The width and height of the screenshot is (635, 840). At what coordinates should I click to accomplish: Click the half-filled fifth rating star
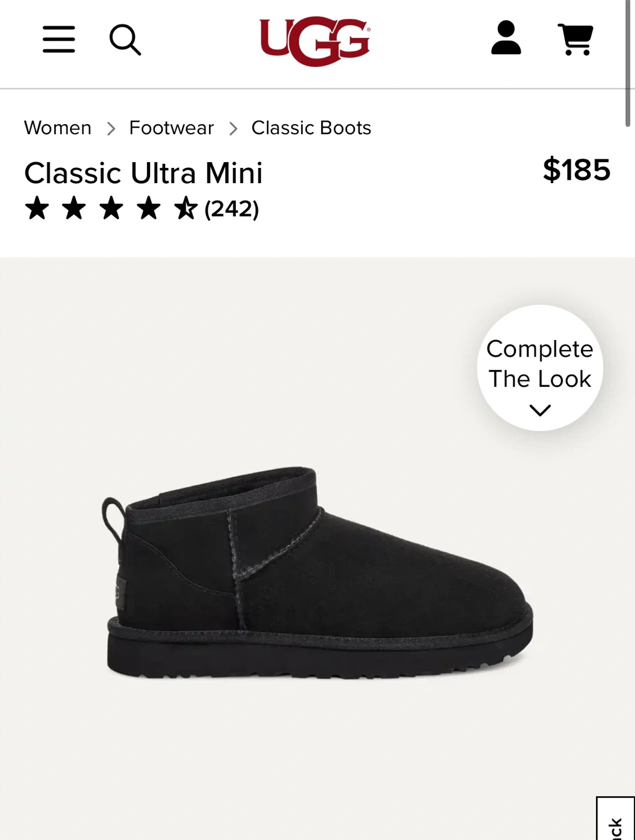[x=186, y=208]
